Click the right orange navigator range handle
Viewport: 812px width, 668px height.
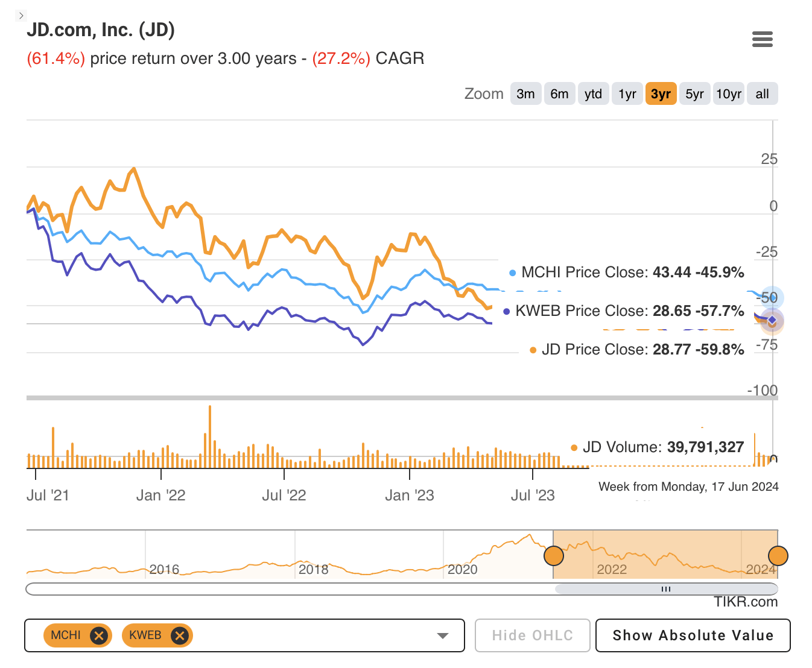[x=778, y=555]
